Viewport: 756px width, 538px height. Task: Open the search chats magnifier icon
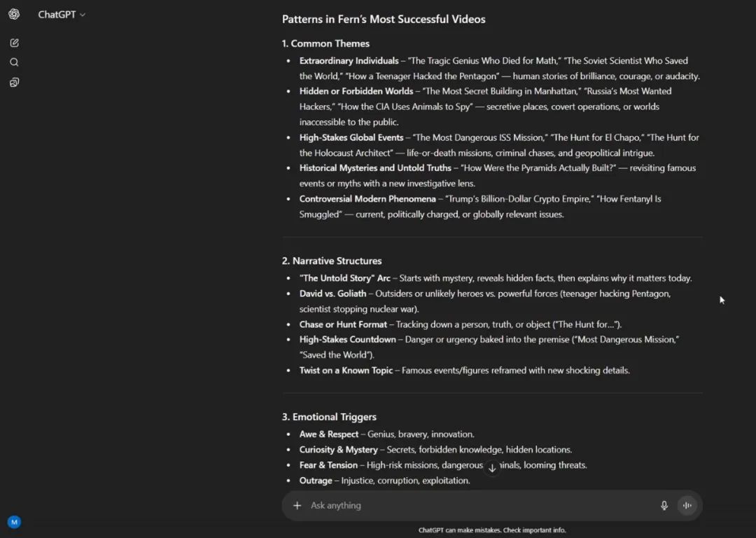tap(14, 62)
